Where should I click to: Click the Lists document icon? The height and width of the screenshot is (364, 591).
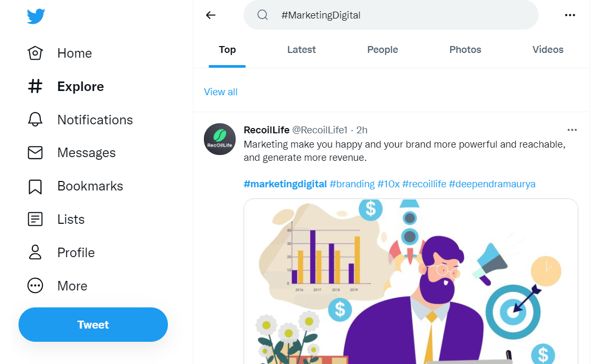35,219
